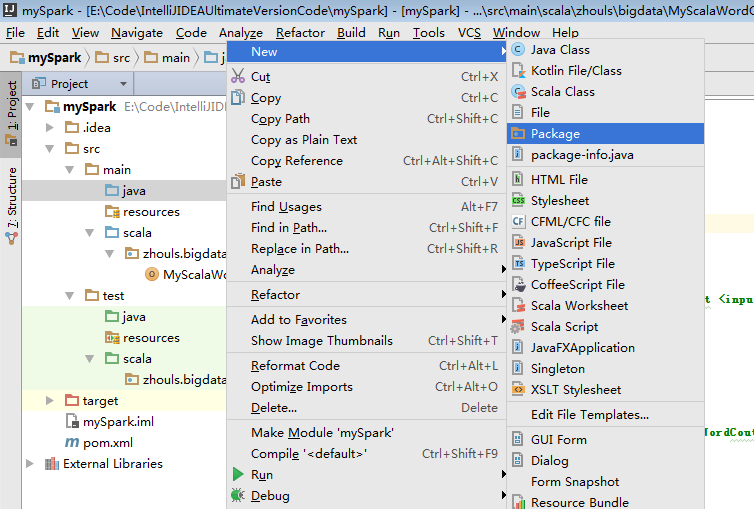
Task: Click the HTML File icon
Action: click(x=518, y=179)
